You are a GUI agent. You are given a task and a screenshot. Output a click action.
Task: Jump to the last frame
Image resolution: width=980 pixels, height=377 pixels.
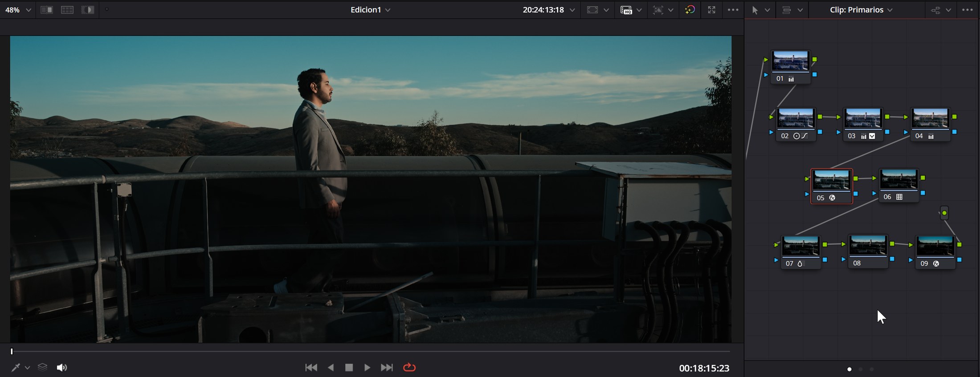pyautogui.click(x=387, y=368)
